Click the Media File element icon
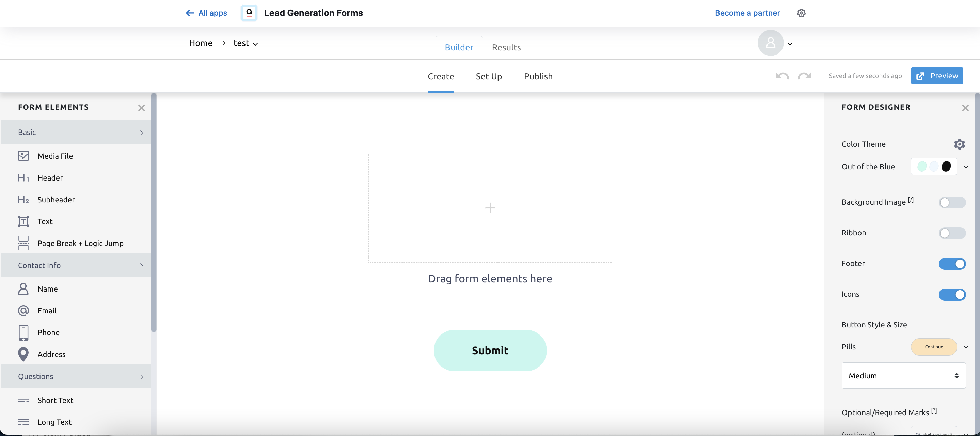This screenshot has width=980, height=436. point(23,156)
